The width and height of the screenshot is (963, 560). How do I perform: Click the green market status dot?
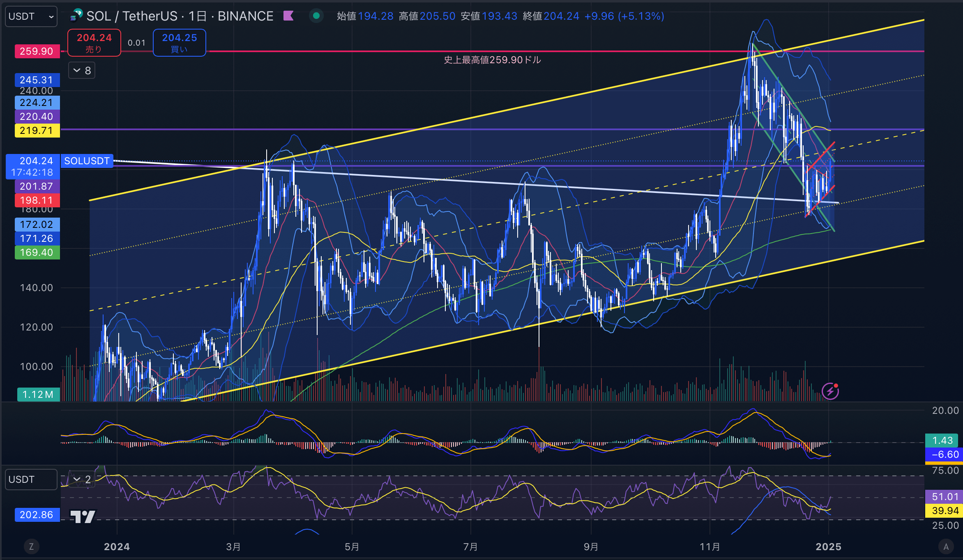point(316,16)
